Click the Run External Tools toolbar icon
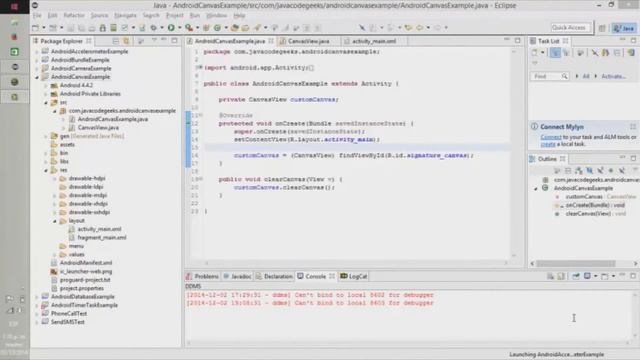This screenshot has width=640, height=360. [189, 28]
